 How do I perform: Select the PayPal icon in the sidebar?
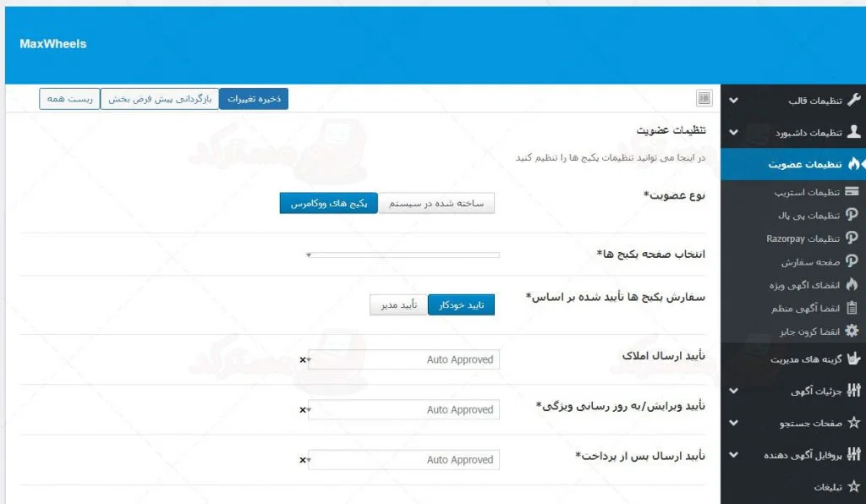pos(854,215)
